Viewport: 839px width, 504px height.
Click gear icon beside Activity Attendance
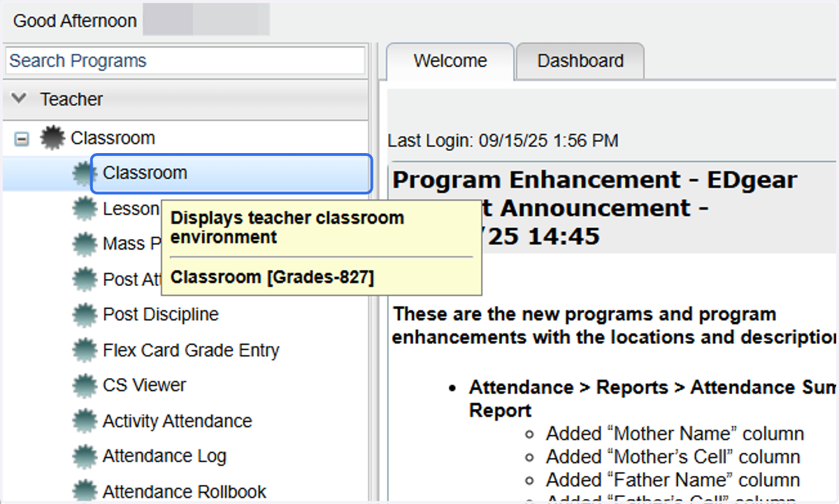click(x=85, y=422)
